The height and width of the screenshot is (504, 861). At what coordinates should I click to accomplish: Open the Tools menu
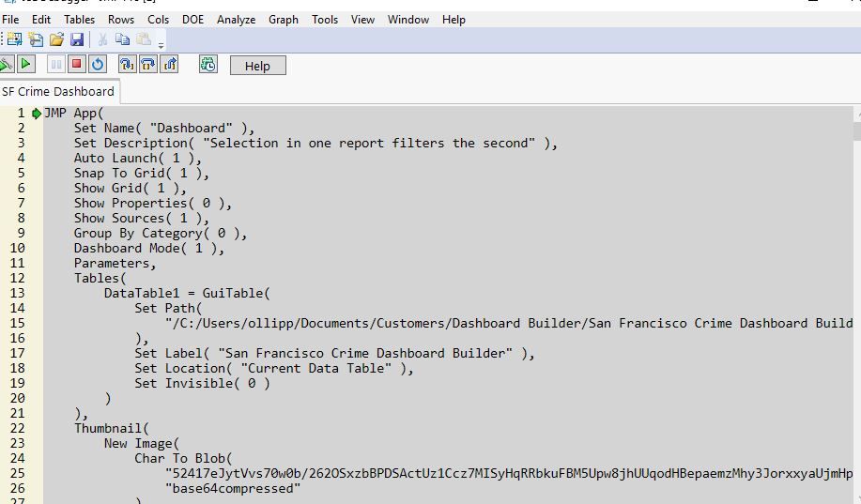click(x=325, y=20)
